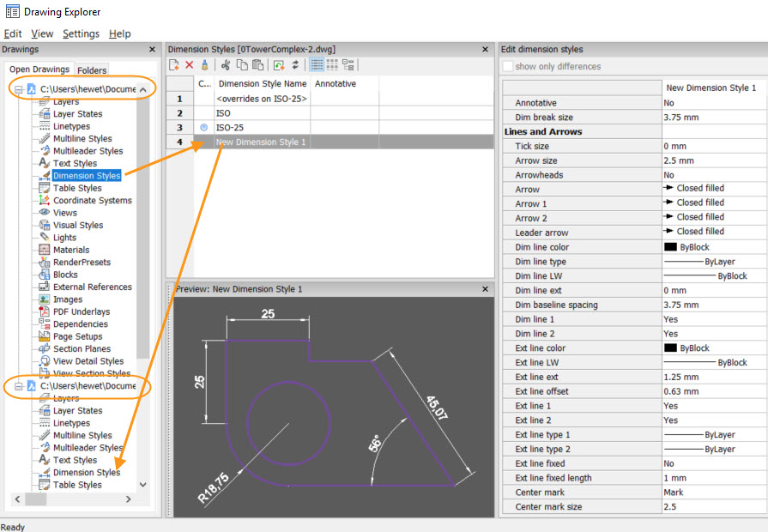Open the View menu
Viewport: 768px width, 532px height.
pyautogui.click(x=42, y=33)
